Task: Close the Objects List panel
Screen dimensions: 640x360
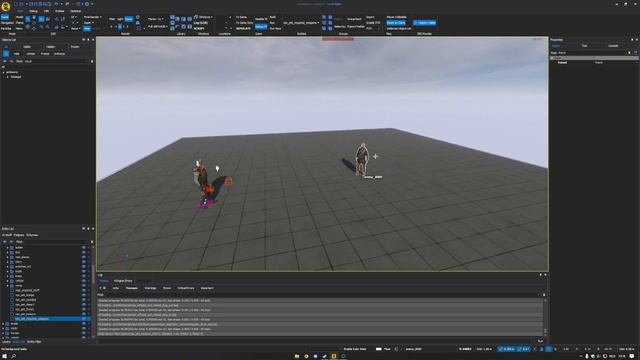Action: coord(93,40)
